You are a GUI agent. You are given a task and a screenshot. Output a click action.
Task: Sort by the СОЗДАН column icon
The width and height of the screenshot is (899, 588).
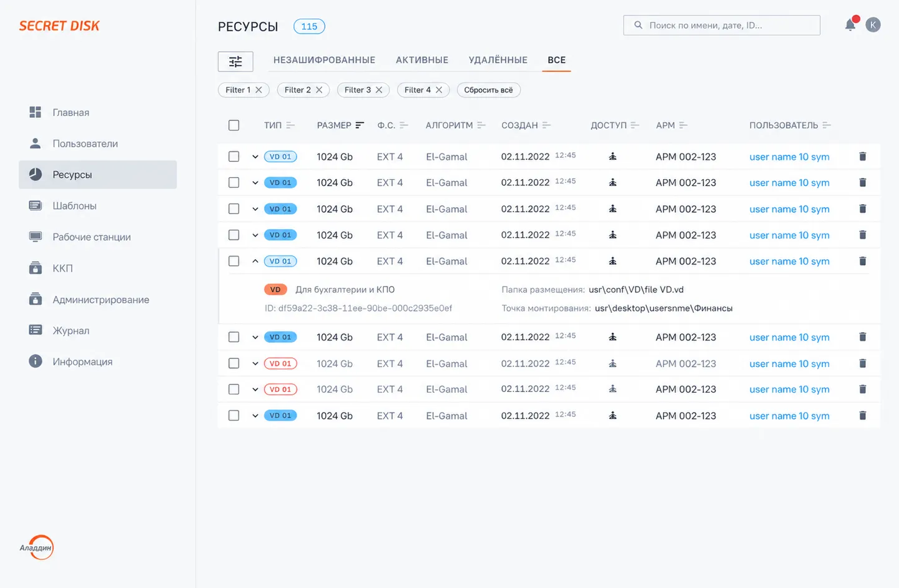tap(546, 125)
